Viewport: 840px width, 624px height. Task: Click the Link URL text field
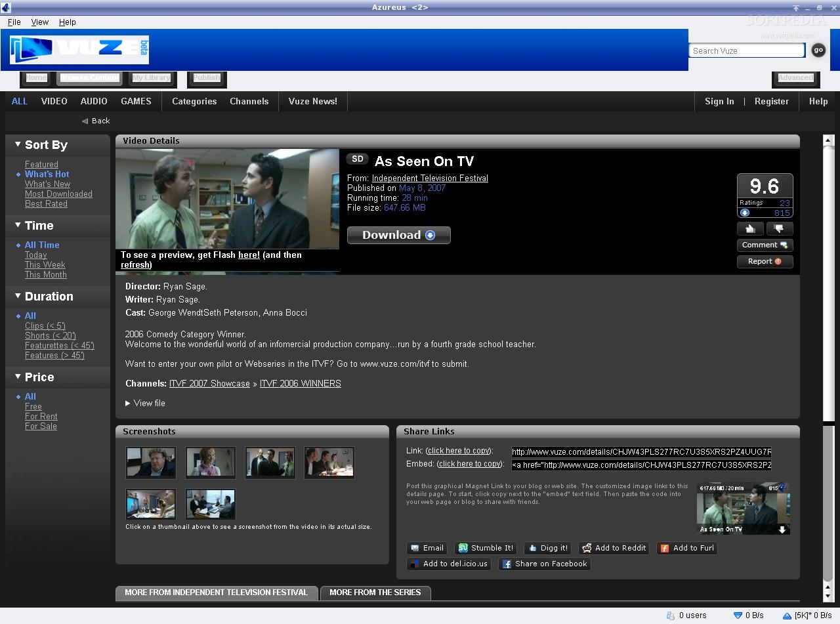coord(641,451)
